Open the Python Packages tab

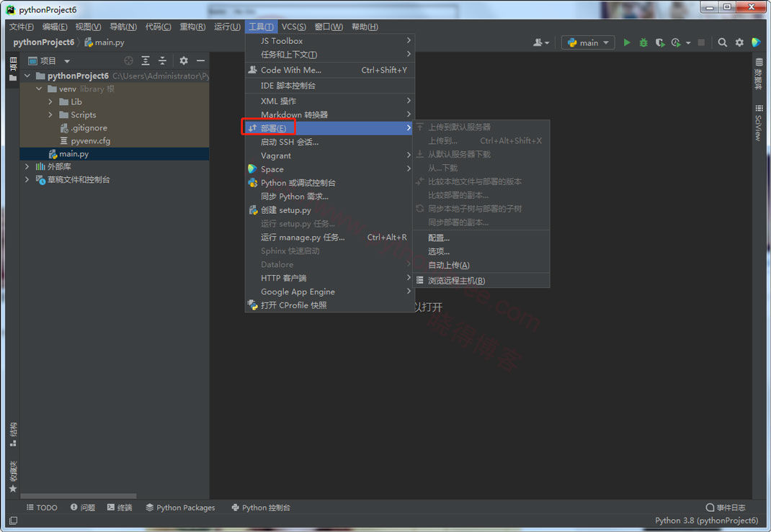coord(180,508)
